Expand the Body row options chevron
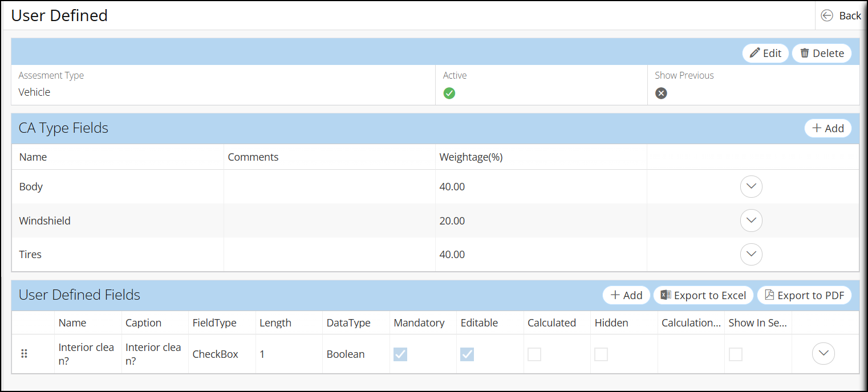 tap(751, 186)
